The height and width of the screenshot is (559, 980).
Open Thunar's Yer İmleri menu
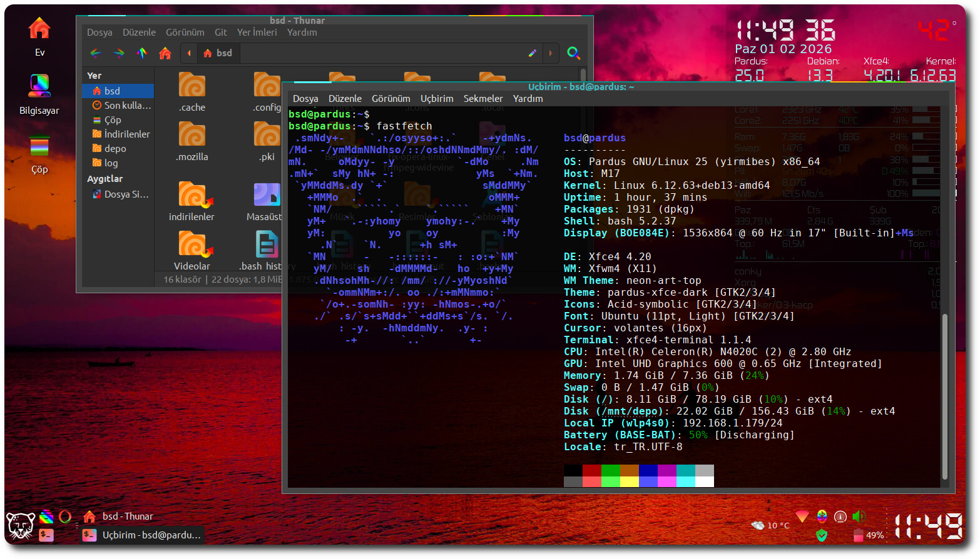[x=257, y=33]
